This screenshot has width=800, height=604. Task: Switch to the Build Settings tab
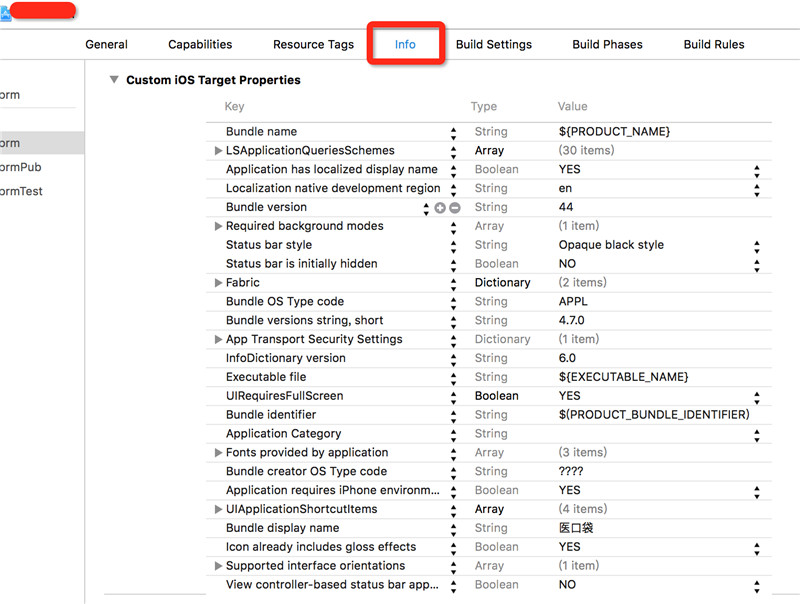pos(494,44)
